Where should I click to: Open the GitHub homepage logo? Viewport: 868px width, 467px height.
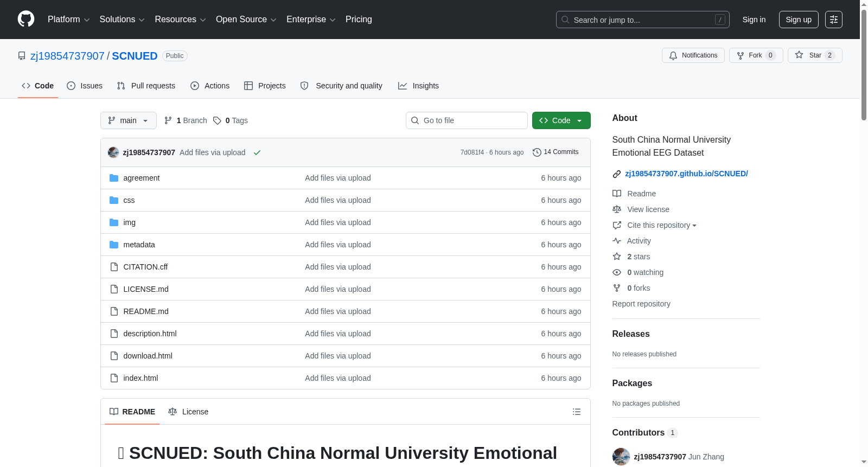26,19
